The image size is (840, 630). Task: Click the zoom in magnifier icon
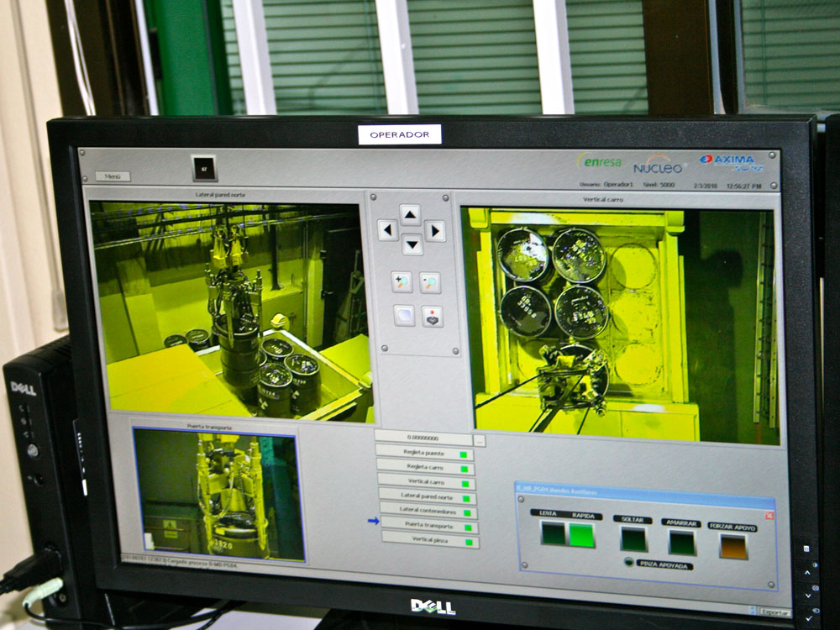402,282
